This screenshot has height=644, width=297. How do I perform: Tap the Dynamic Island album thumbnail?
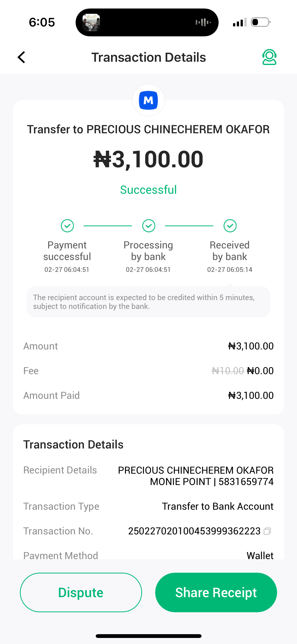(x=91, y=22)
